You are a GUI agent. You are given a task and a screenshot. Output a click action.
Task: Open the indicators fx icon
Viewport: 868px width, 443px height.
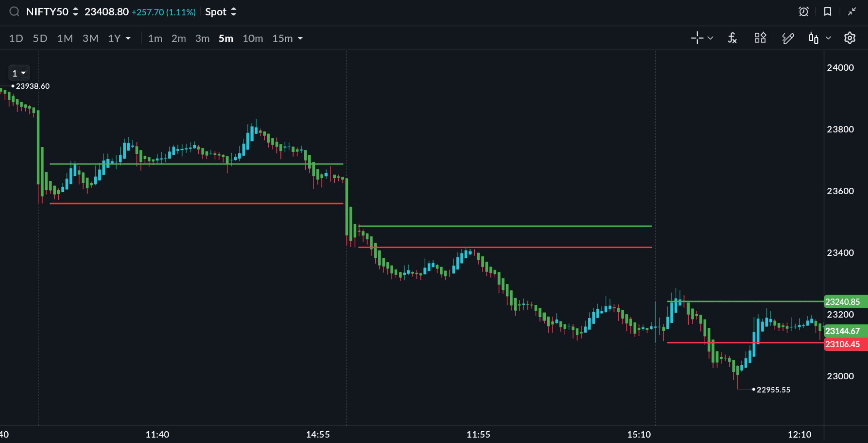[x=732, y=38]
